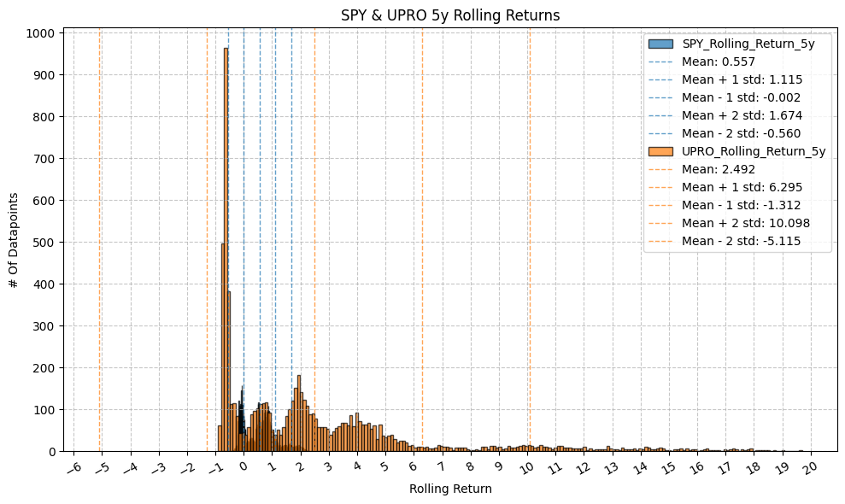Select the 'Mean - 1 std: -1.312' legend entry

[742, 205]
